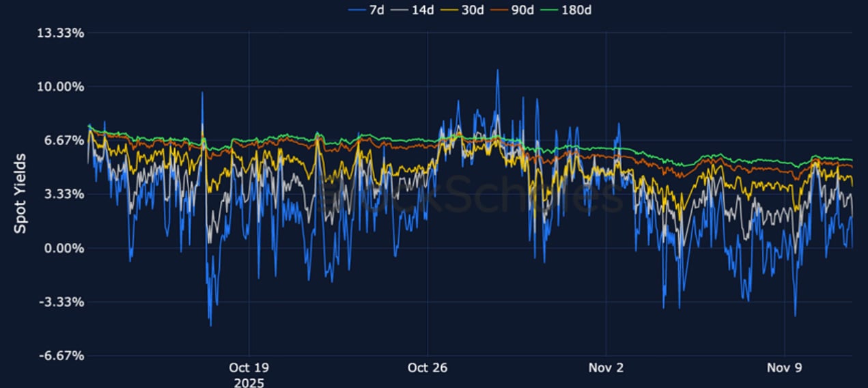868x388 pixels.
Task: Click the Nov 2 x-axis date label
Action: [x=606, y=368]
